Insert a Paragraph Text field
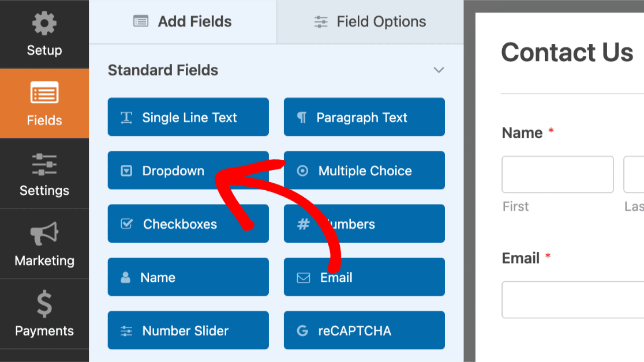644x362 pixels. pyautogui.click(x=364, y=117)
